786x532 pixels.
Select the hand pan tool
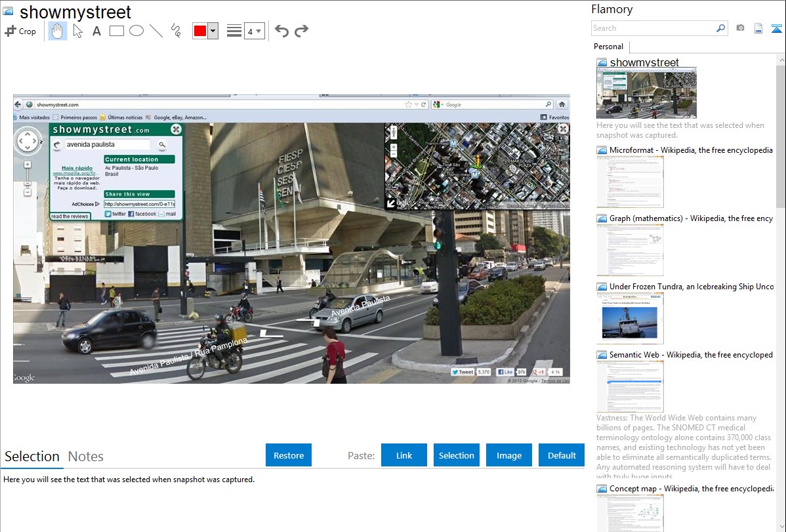coord(57,31)
